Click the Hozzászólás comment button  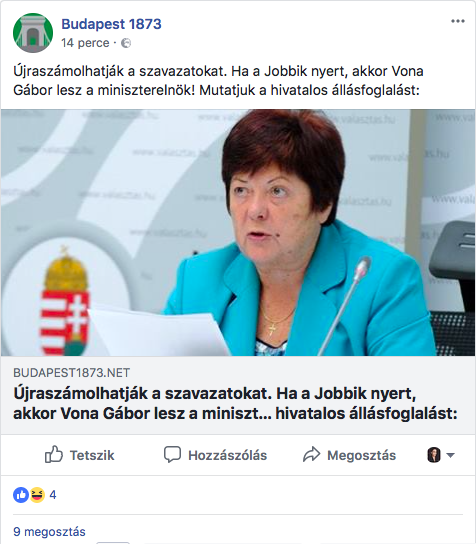[215, 455]
